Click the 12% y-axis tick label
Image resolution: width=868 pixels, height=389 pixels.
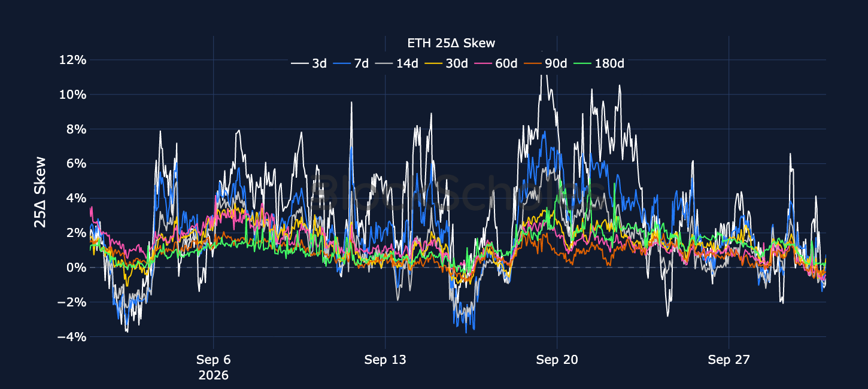[72, 60]
